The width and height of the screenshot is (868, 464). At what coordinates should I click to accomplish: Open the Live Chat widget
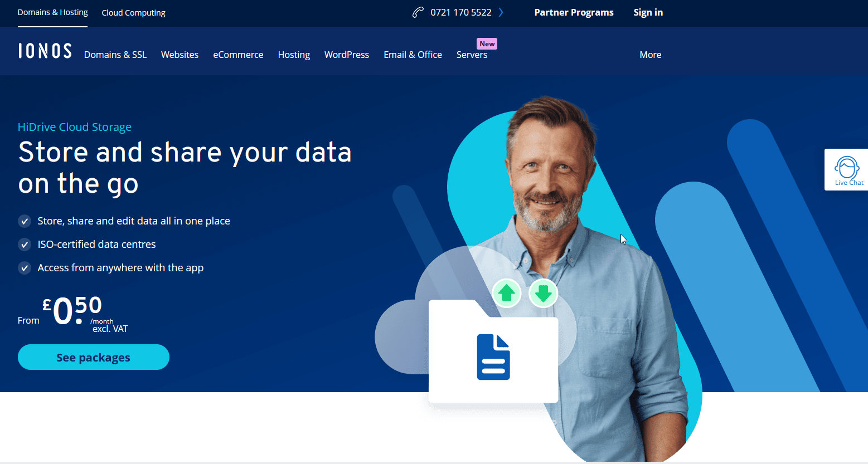[847, 170]
